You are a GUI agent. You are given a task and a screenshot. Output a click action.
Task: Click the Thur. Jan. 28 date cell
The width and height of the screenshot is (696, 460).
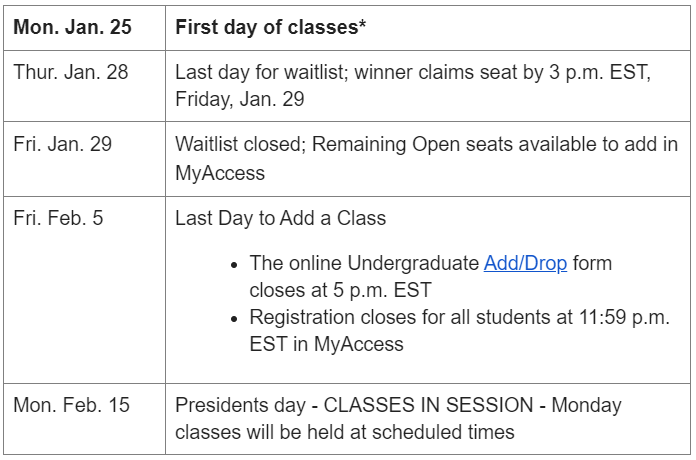point(84,86)
